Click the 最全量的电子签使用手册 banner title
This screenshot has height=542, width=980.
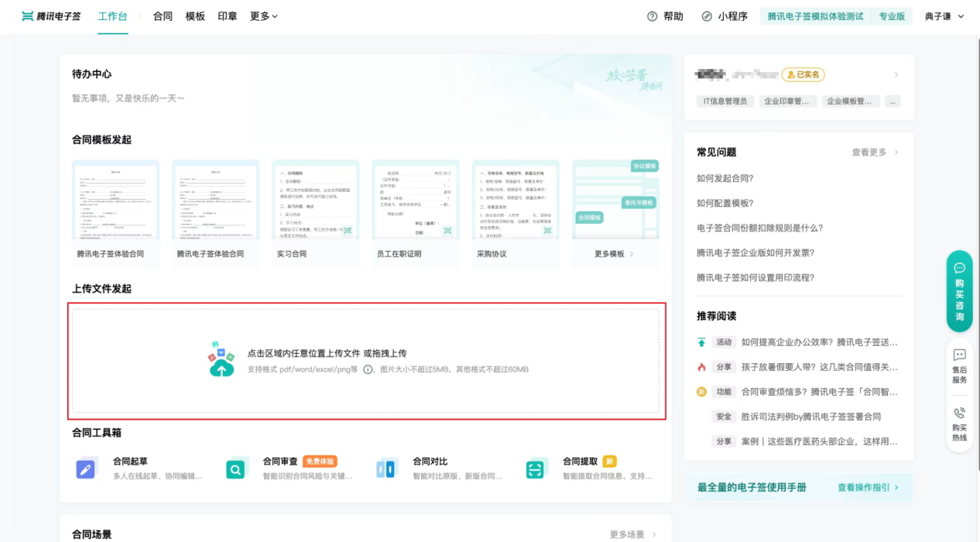tap(752, 488)
